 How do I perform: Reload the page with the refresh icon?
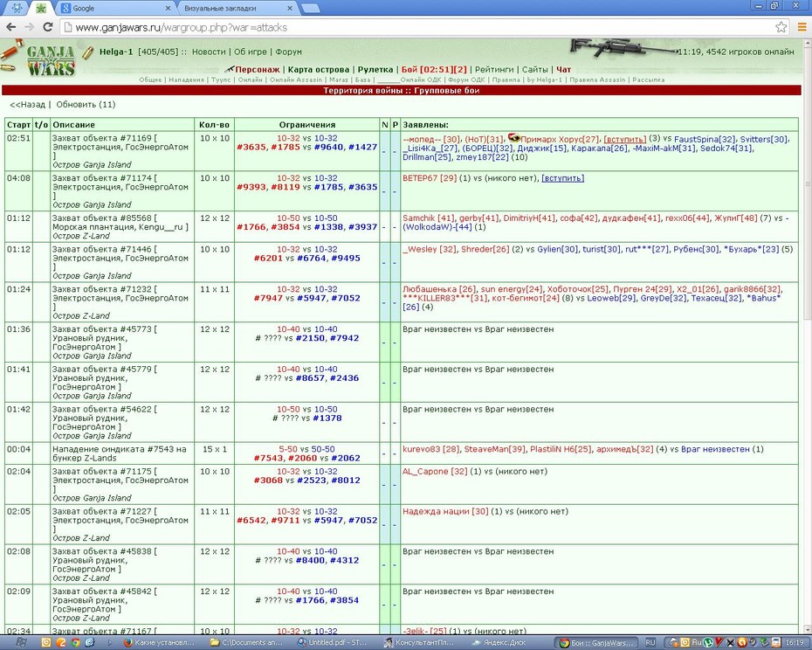pyautogui.click(x=48, y=27)
